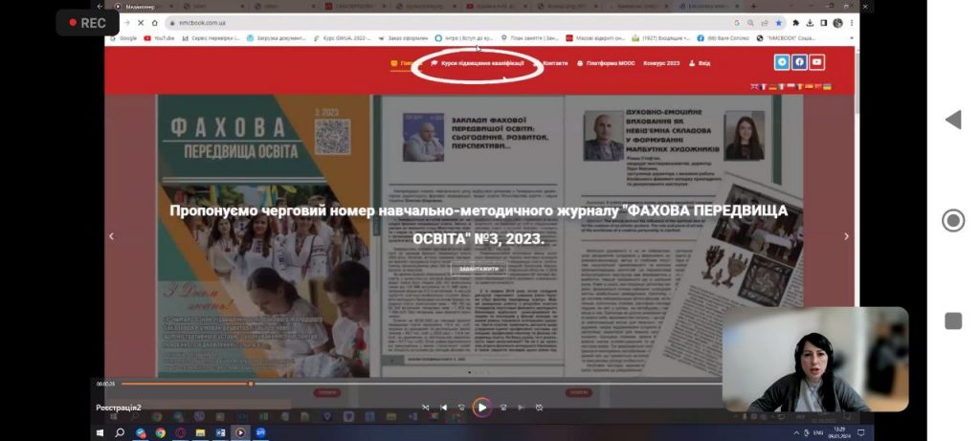Open the Telegram social icon
The height and width of the screenshot is (441, 980).
[x=783, y=62]
